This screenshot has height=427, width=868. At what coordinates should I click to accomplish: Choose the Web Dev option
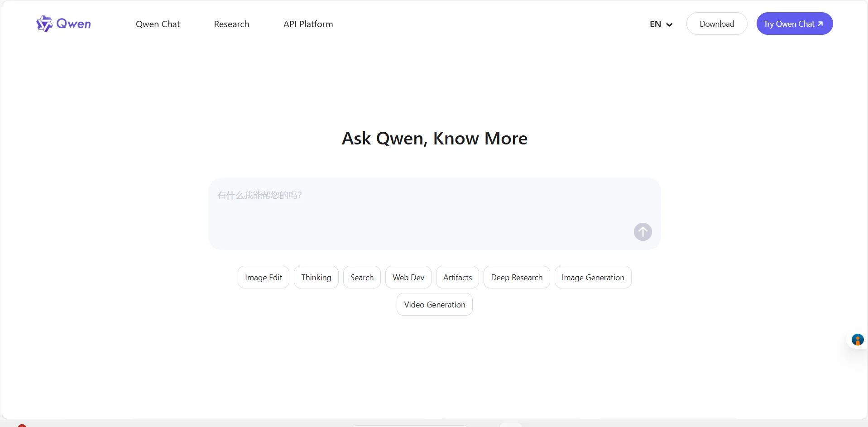[x=408, y=277]
